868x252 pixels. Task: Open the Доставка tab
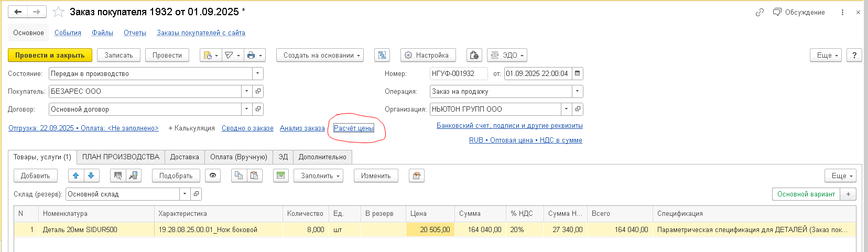185,157
